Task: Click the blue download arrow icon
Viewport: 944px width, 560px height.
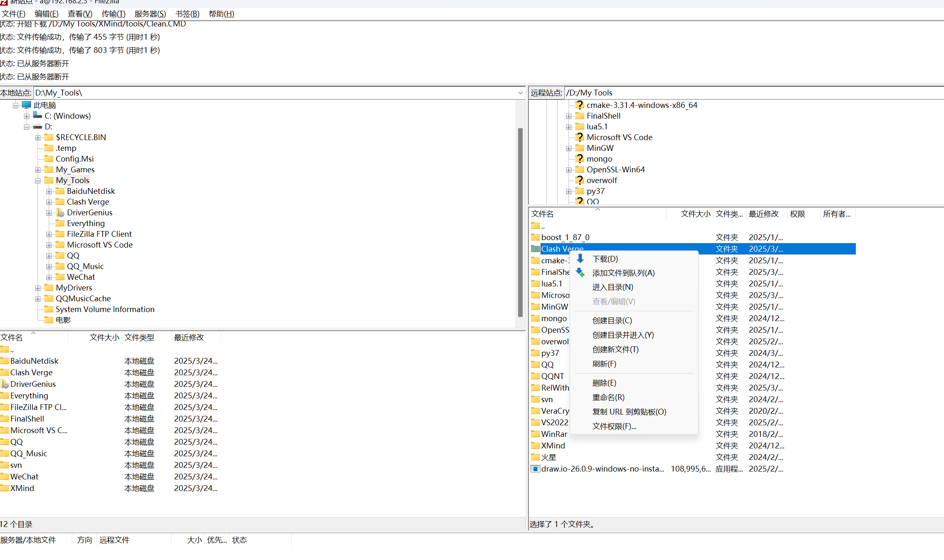Action: tap(580, 259)
